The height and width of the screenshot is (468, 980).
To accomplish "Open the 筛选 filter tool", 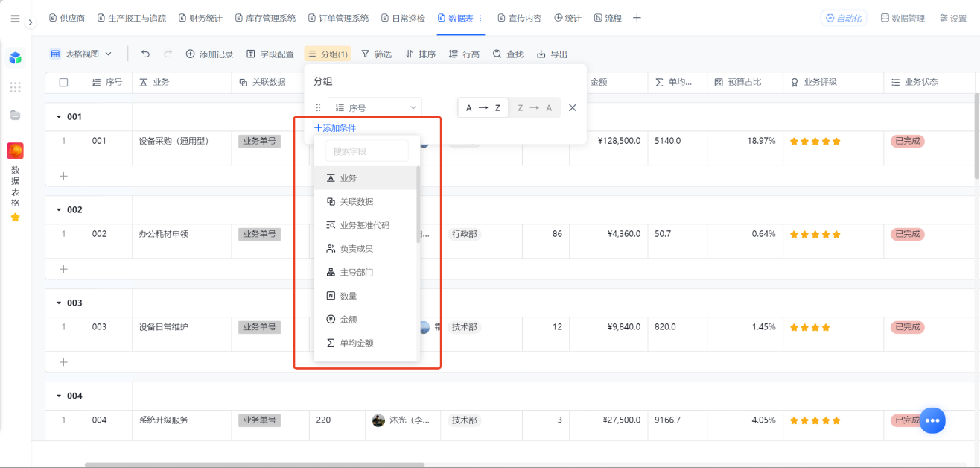I will (x=376, y=54).
